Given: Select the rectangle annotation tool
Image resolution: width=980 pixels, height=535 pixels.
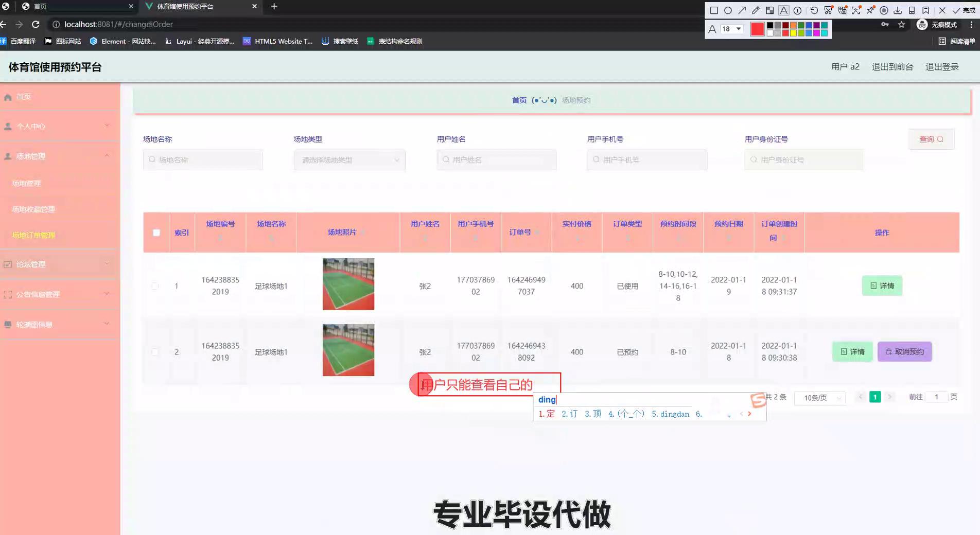Looking at the screenshot, I should point(714,10).
